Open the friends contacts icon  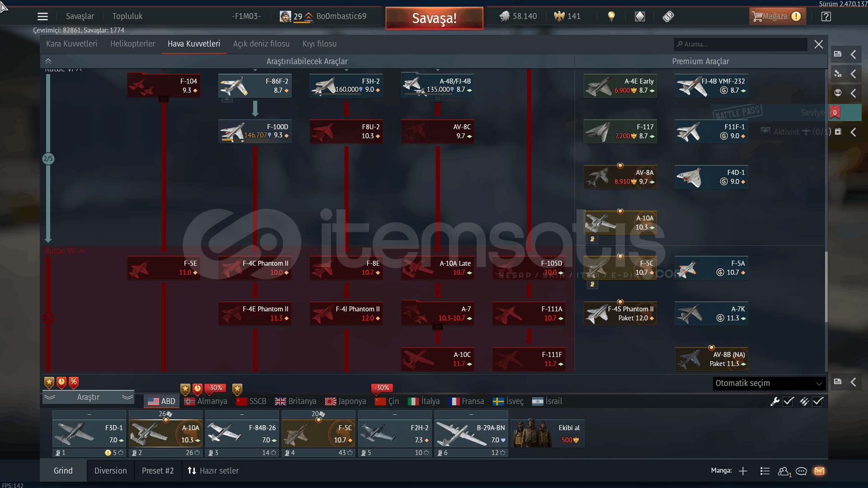pyautogui.click(x=784, y=471)
